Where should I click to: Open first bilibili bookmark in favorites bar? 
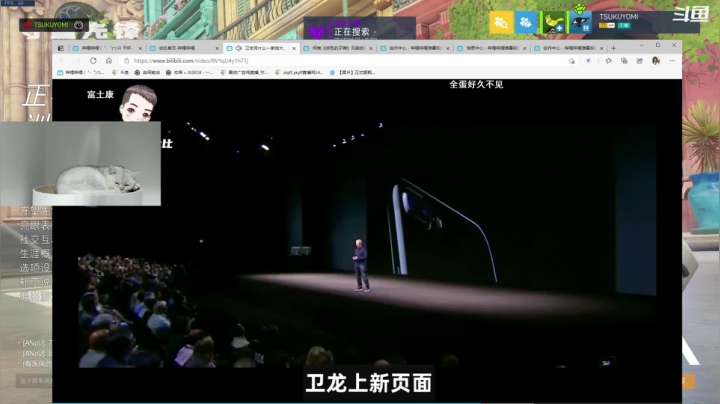80,73
